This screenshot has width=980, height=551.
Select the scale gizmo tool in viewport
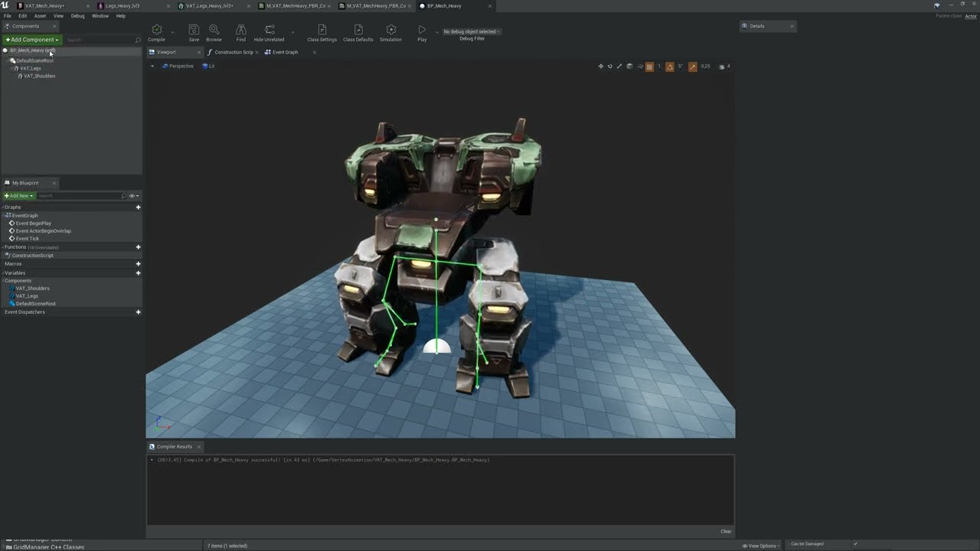(619, 67)
